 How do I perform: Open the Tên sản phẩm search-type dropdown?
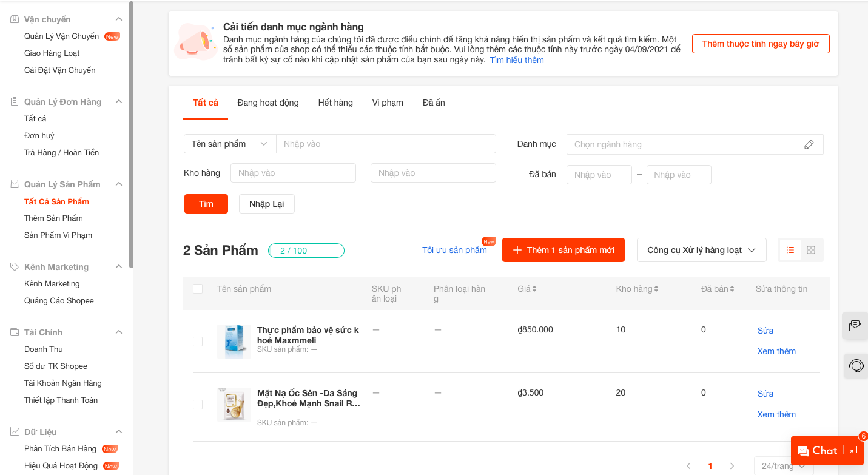[x=230, y=144]
